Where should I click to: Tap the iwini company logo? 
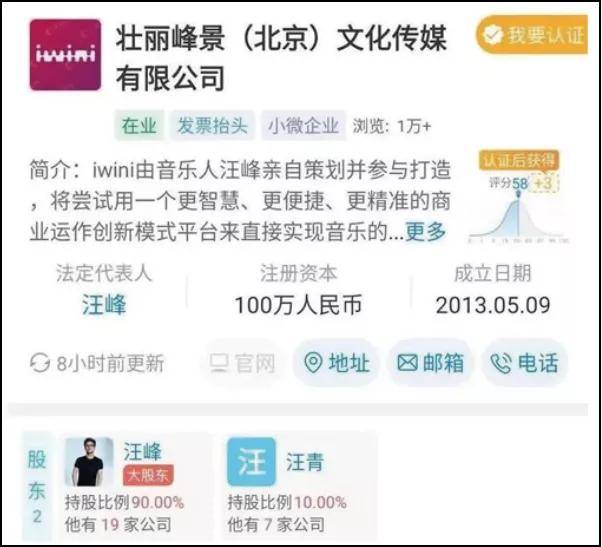click(65, 55)
